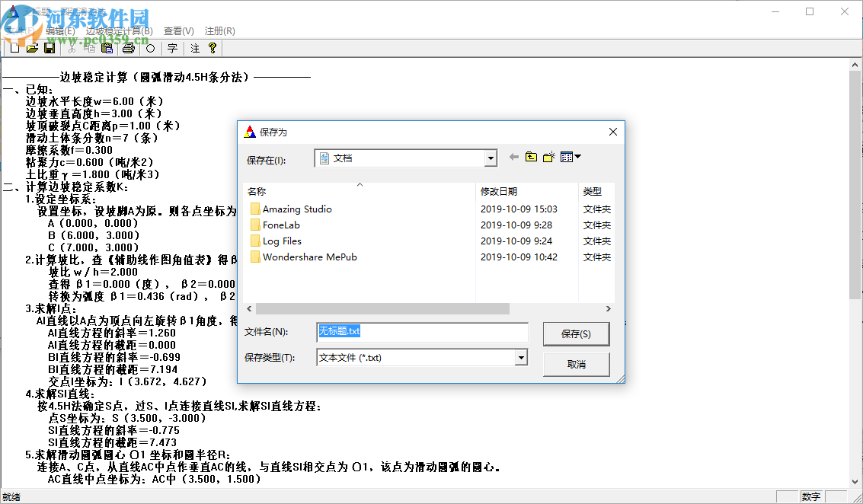Click the line SI直线方程的截距=7.473
Viewport: 863px width, 504px height.
click(x=112, y=442)
